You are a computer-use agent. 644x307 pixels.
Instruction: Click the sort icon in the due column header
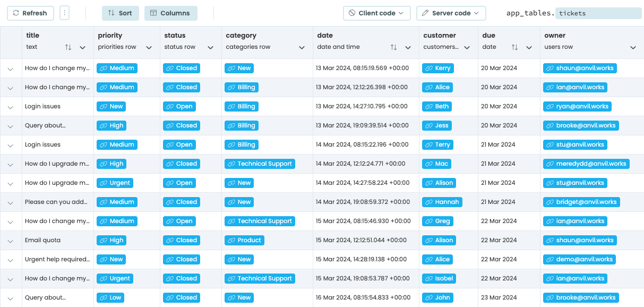click(x=514, y=47)
